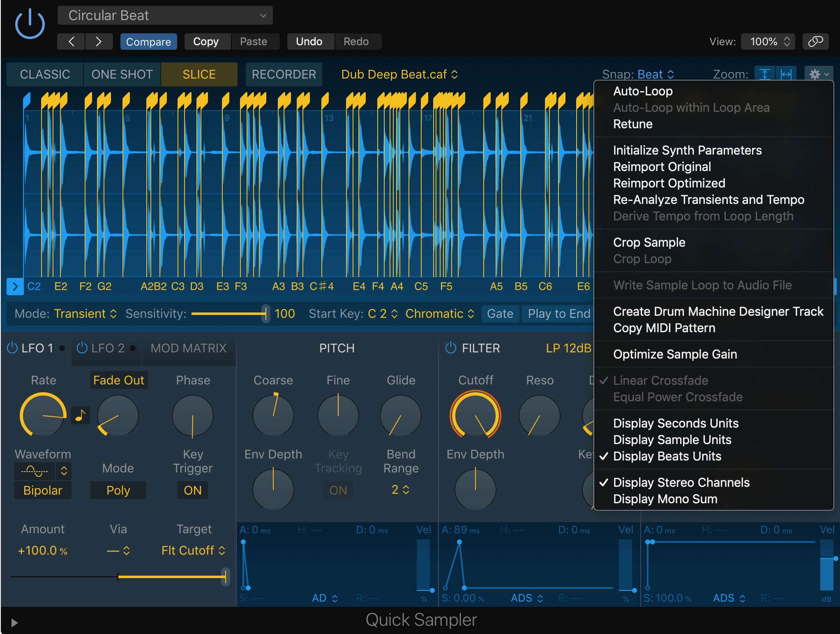Click the horizontal waveform zoom icon
This screenshot has height=634, width=840.
pyautogui.click(x=786, y=74)
